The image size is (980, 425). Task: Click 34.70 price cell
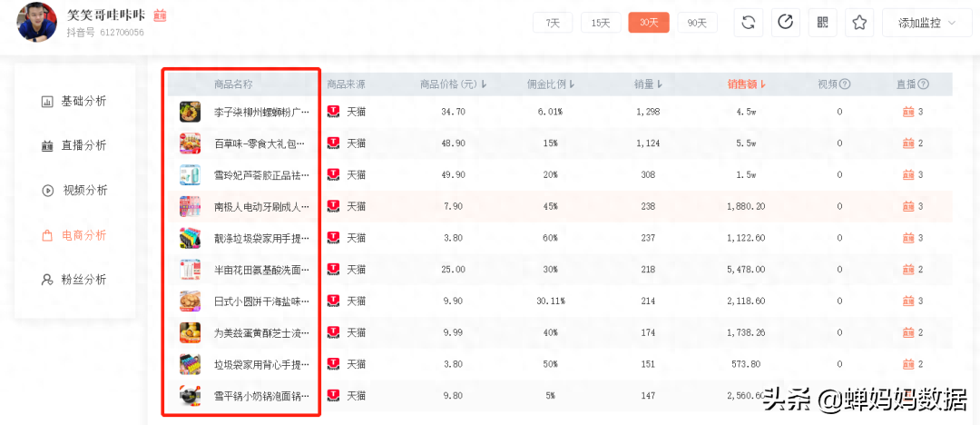click(453, 112)
